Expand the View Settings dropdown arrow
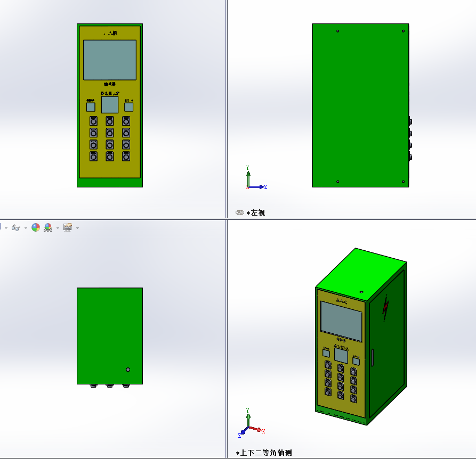 [x=77, y=228]
